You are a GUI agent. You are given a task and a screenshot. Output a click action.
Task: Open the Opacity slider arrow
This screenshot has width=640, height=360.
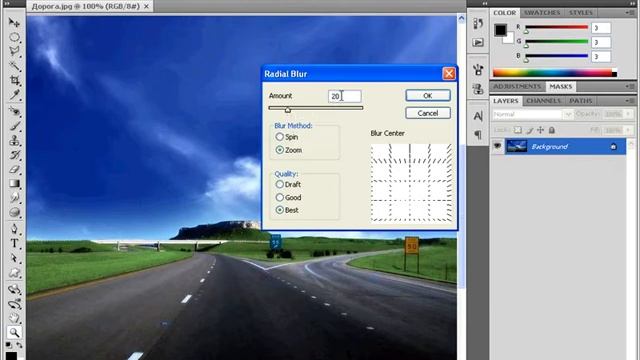(x=629, y=114)
